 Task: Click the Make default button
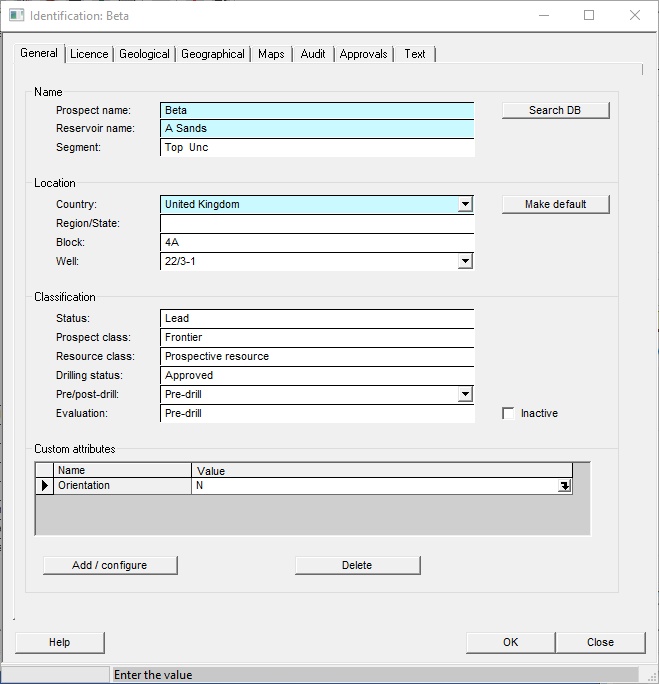555,204
